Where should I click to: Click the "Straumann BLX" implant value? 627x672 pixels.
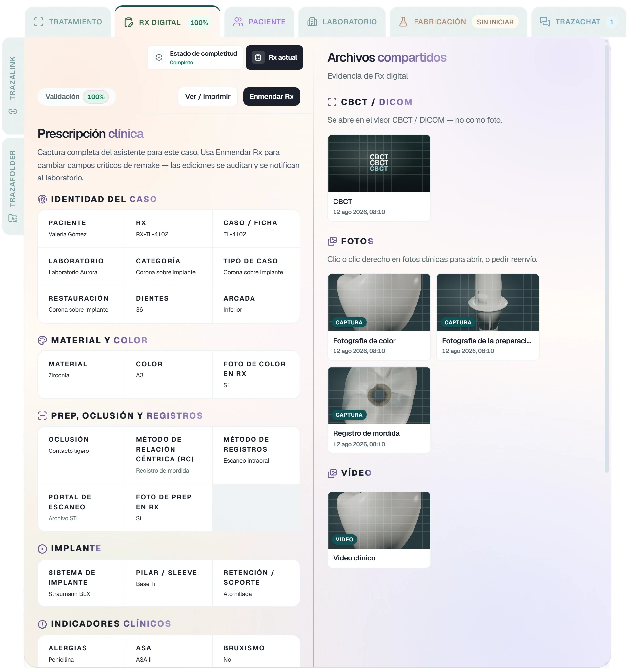69,594
